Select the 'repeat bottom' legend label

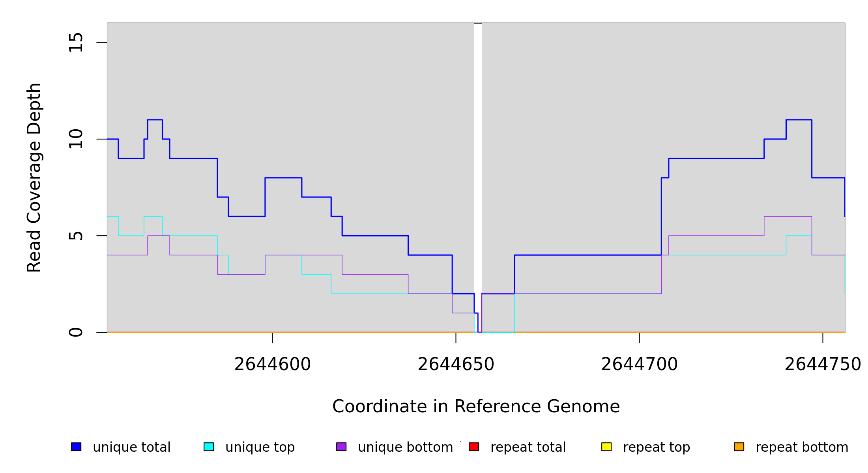pyautogui.click(x=802, y=447)
